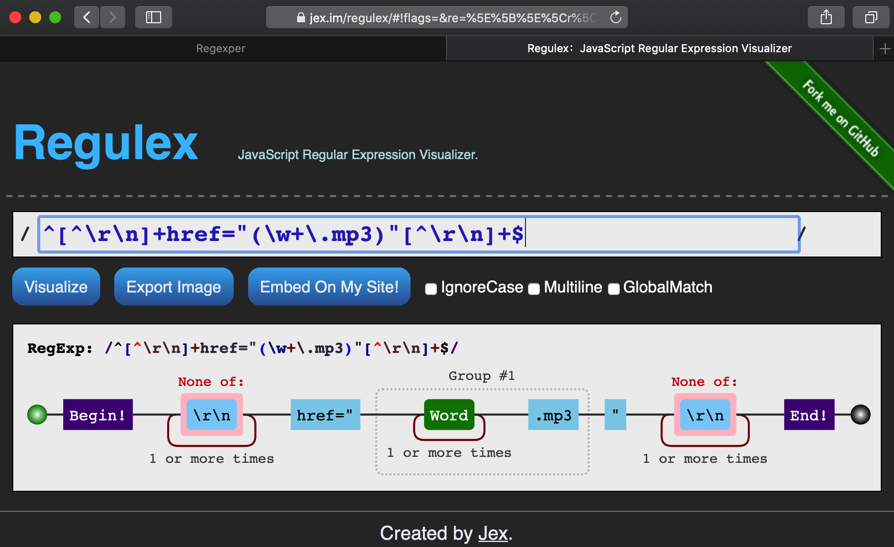The height and width of the screenshot is (547, 894).
Task: Add a new tab with the plus icon
Action: [884, 49]
